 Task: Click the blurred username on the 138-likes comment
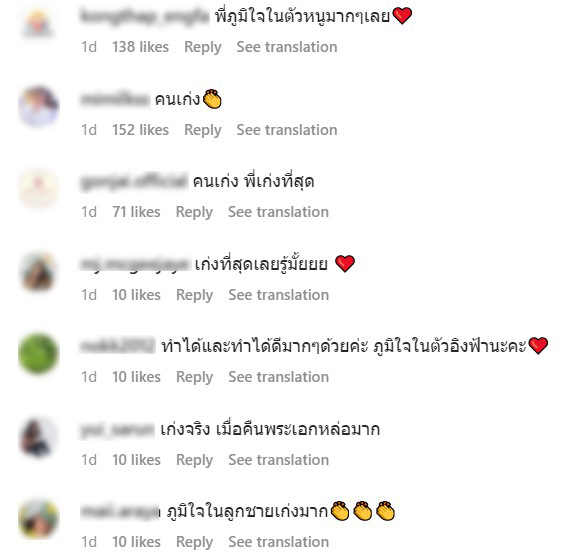145,16
